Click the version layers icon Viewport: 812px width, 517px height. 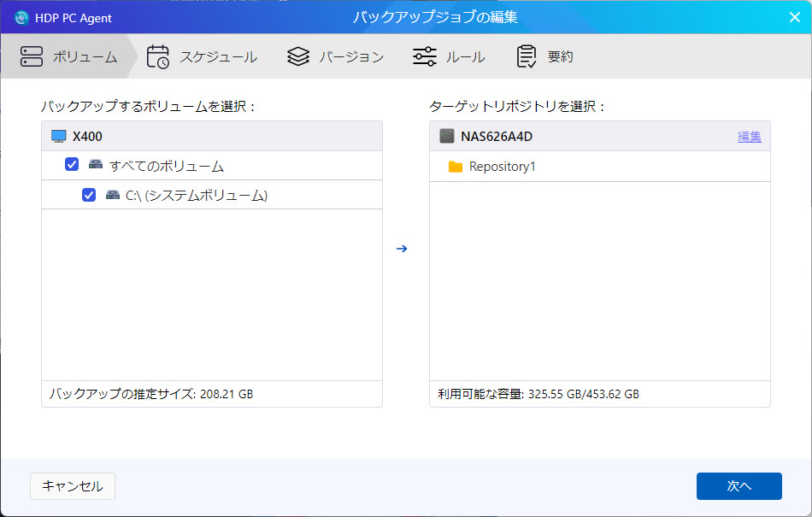[298, 56]
